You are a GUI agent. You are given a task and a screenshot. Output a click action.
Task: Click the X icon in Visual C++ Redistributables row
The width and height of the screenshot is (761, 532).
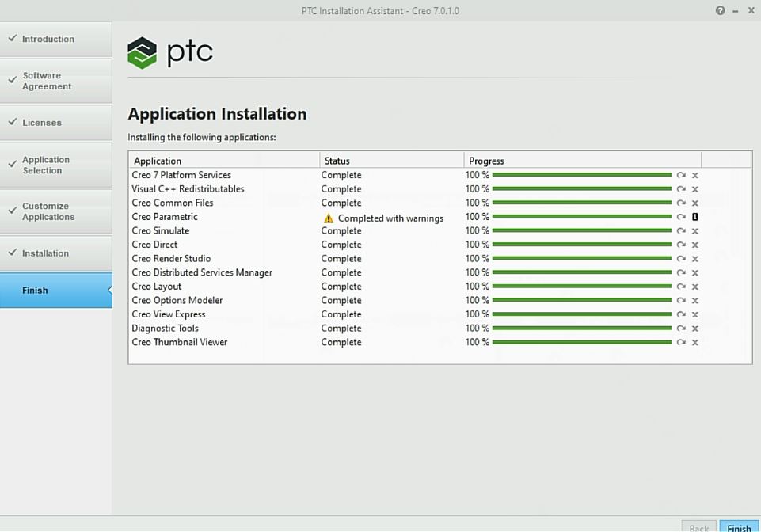695,189
